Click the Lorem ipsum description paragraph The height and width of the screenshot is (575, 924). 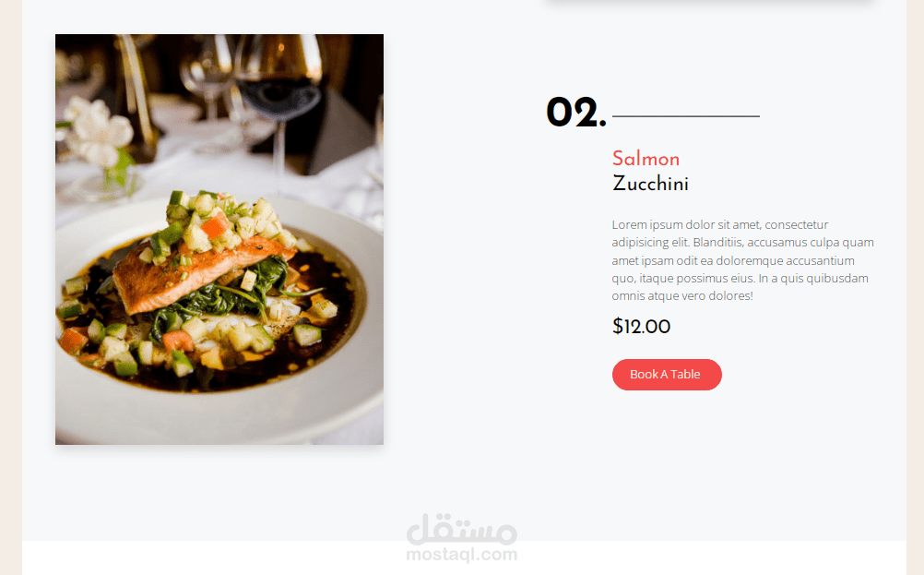(x=742, y=260)
